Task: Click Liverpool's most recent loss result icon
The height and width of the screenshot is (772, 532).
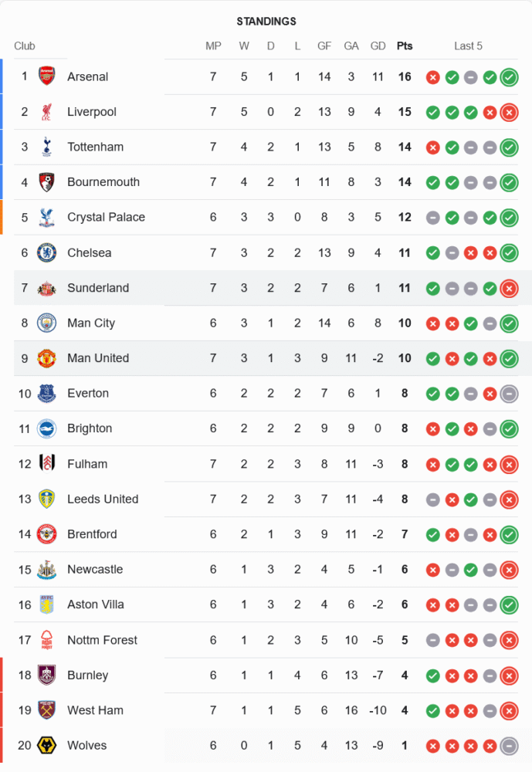Action: click(x=509, y=112)
